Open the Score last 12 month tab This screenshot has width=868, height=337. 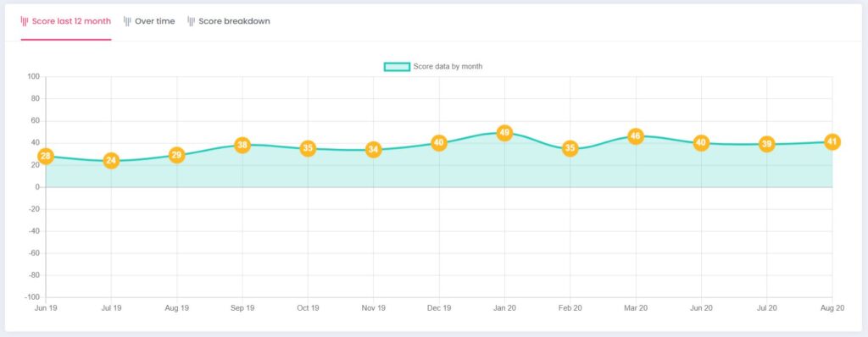point(66,21)
